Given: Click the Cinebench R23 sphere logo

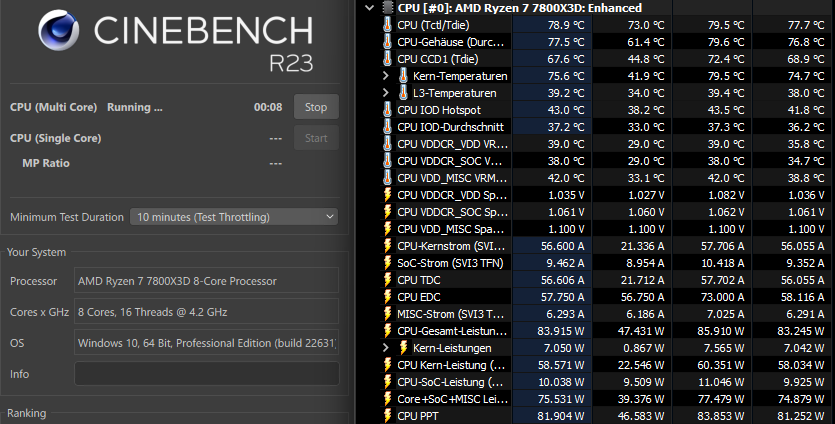Looking at the screenshot, I should (59, 30).
